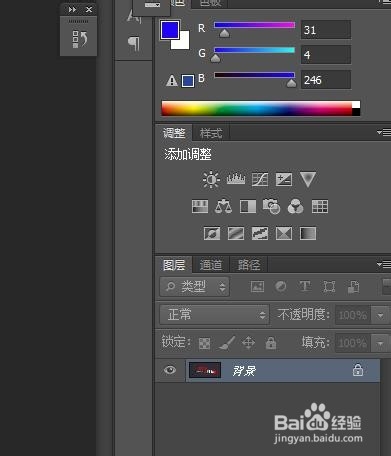Add an Exposure adjustment
Viewport: 391px width, 456px height.
(284, 179)
